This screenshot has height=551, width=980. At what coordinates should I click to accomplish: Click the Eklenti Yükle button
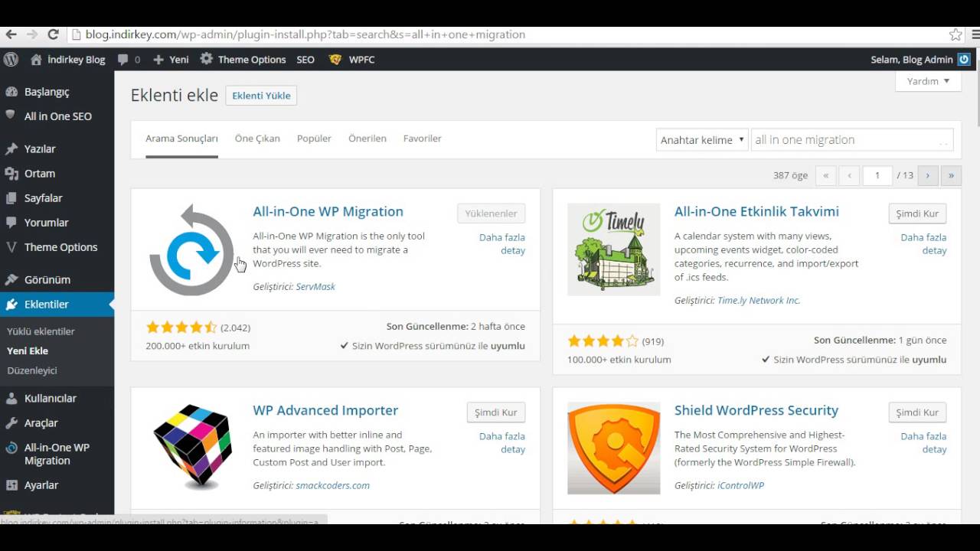pyautogui.click(x=261, y=96)
